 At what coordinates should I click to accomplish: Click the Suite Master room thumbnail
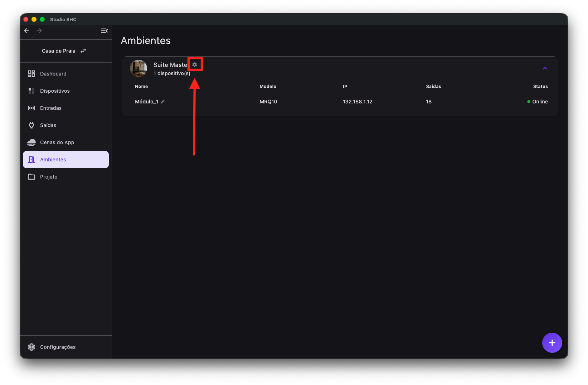(x=139, y=68)
